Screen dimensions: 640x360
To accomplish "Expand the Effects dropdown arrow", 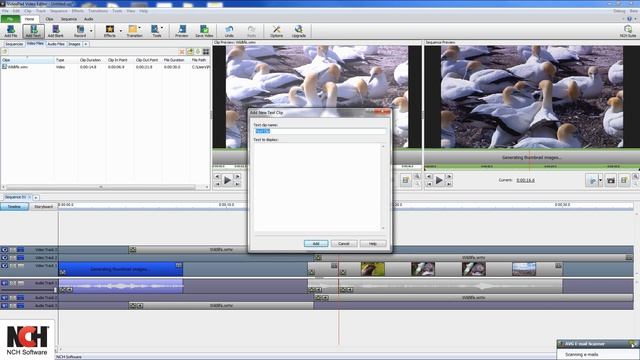I will pos(120,31).
